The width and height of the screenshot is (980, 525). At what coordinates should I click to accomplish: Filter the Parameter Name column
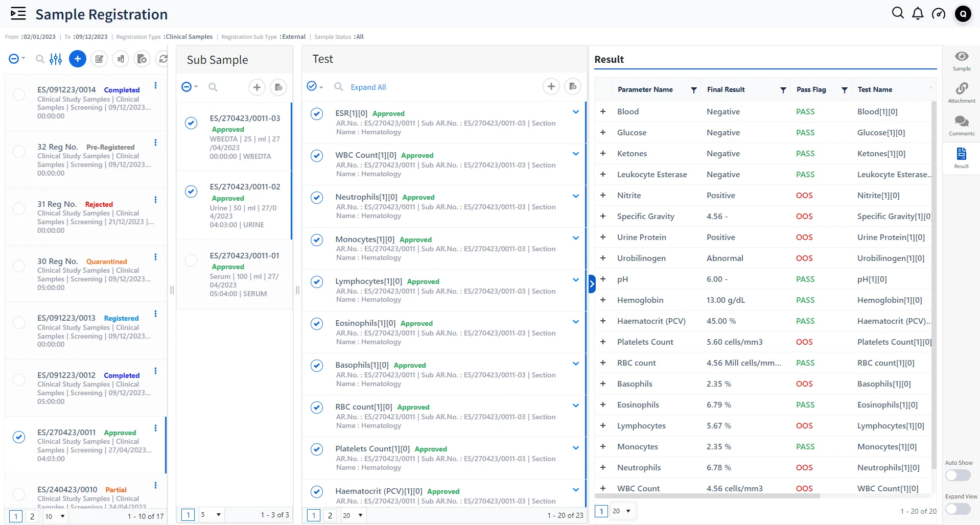(x=693, y=90)
